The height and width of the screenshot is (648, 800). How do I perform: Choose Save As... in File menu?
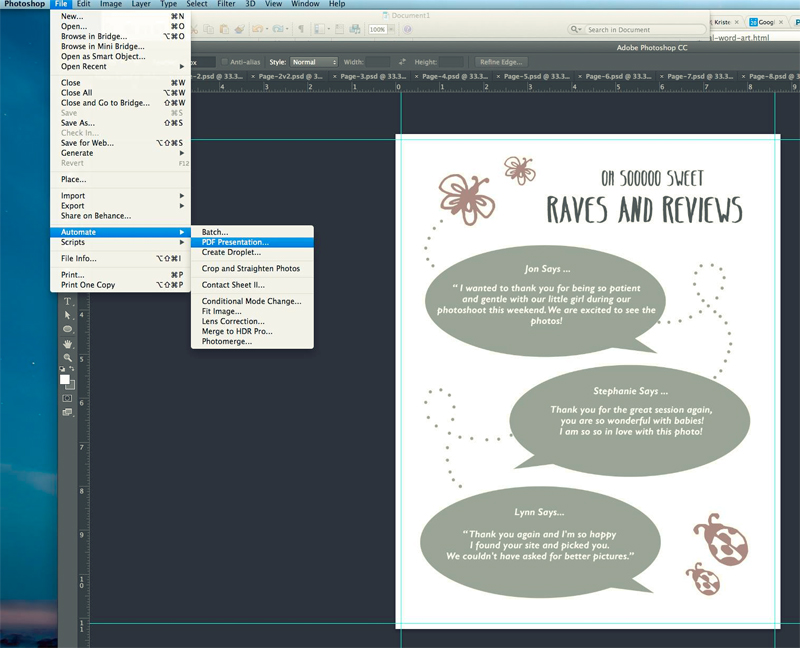120,123
